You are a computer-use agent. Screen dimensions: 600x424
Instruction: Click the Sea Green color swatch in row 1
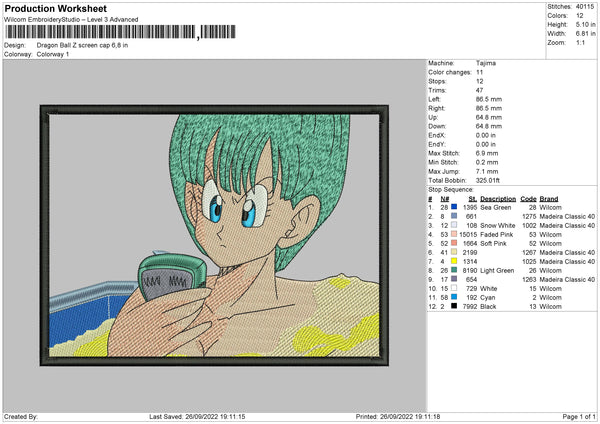454,207
